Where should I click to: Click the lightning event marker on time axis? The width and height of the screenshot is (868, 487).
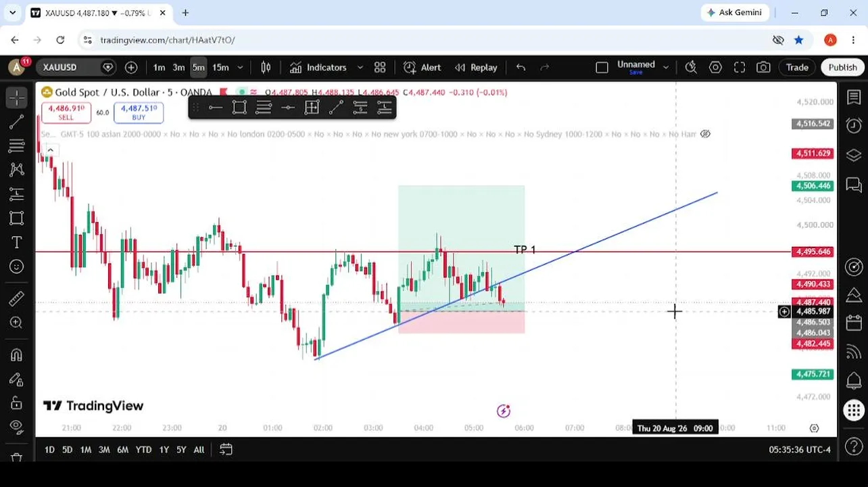(503, 411)
